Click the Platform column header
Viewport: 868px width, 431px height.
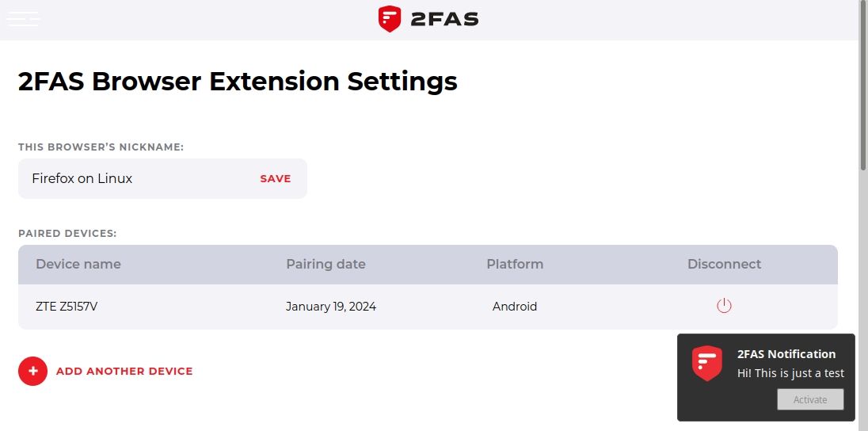click(515, 265)
